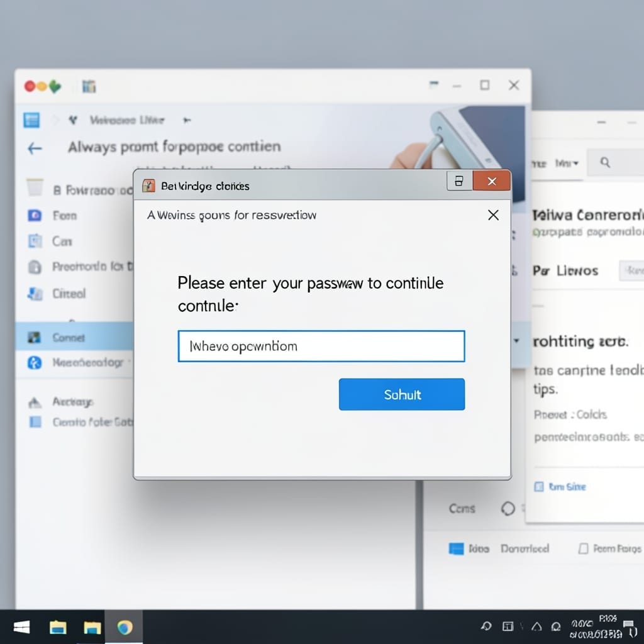
Task: Click the Fom item's blue icon
Action: pyautogui.click(x=35, y=215)
